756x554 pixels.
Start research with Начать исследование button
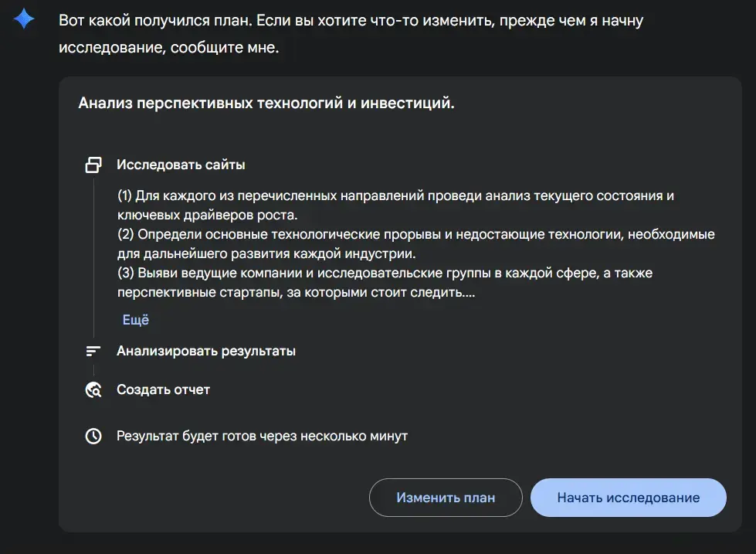tap(628, 498)
